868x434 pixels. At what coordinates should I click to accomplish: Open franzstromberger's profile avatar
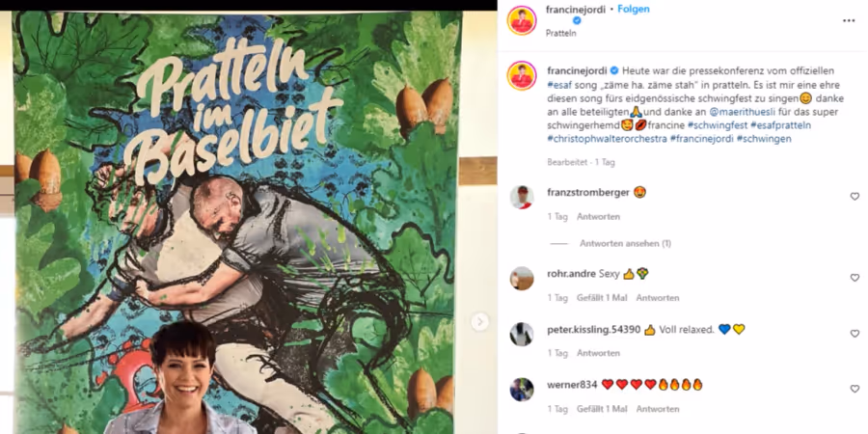tap(522, 197)
